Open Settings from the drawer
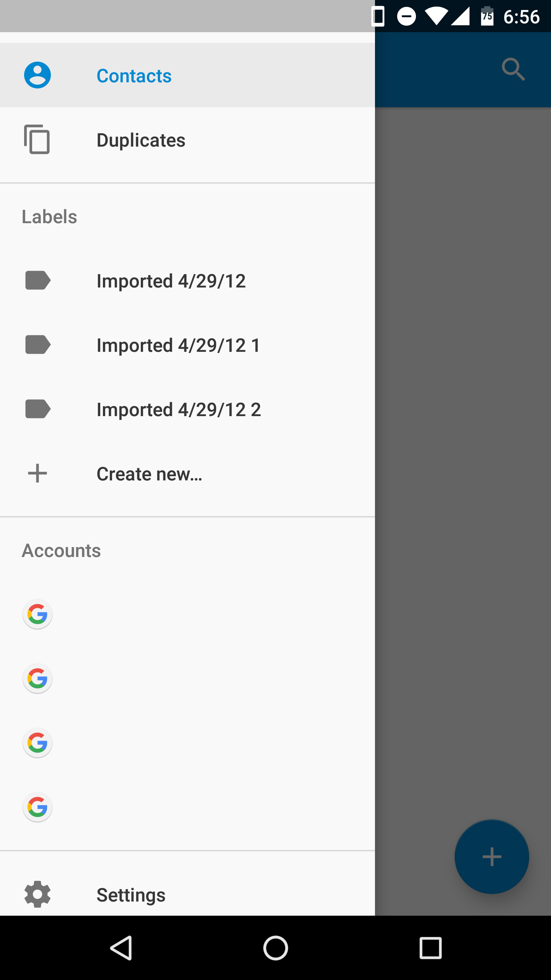Screen dimensions: 551x980 point(131,895)
